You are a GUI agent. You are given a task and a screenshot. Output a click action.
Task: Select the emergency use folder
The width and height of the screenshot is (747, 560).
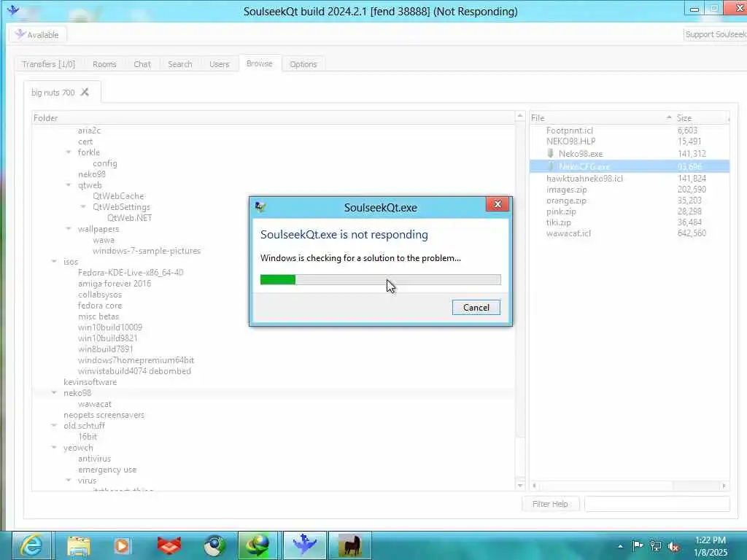point(107,470)
